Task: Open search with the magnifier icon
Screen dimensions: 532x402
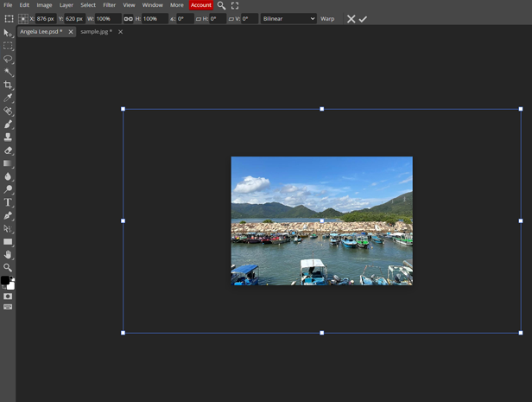Action: coord(221,5)
